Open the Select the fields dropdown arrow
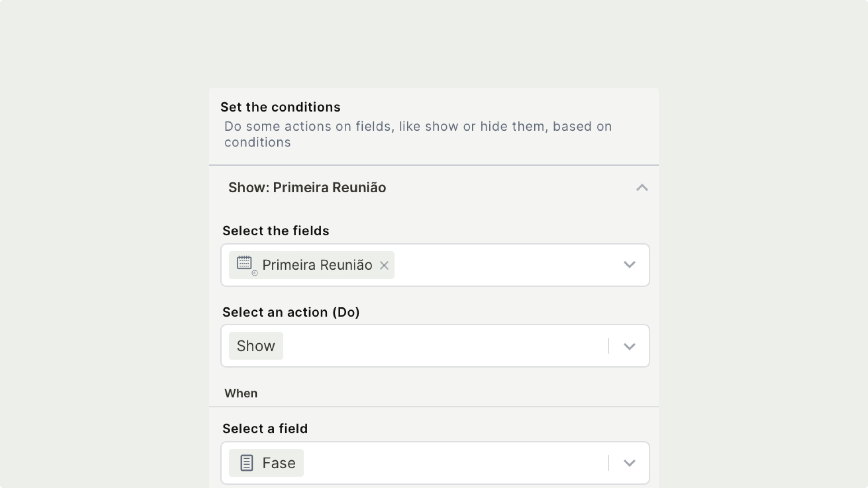868x488 pixels. pos(629,265)
